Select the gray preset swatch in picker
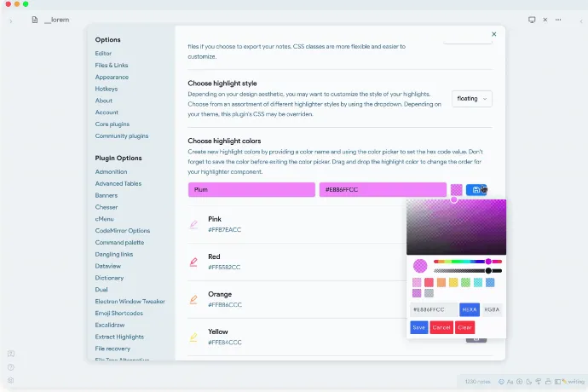The image size is (588, 392). click(429, 293)
